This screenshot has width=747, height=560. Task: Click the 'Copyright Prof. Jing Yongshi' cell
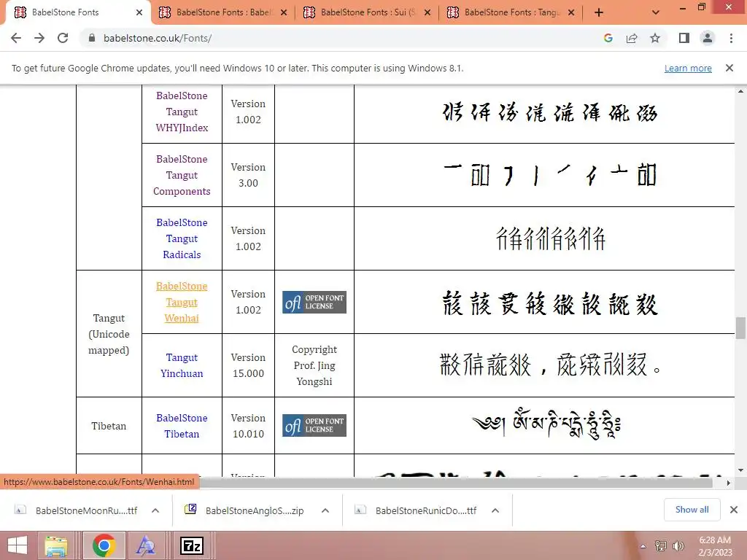[x=314, y=365]
